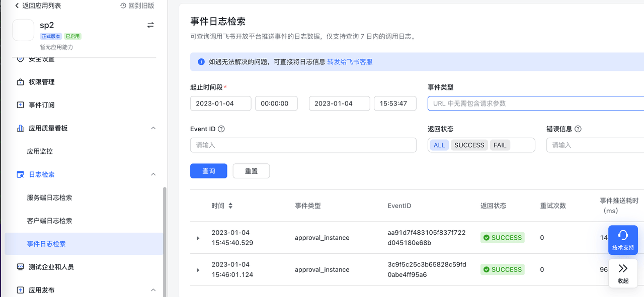Screen dimensions: 644x297
Task: Open the 转发给飞书客服 link
Action: [350, 62]
